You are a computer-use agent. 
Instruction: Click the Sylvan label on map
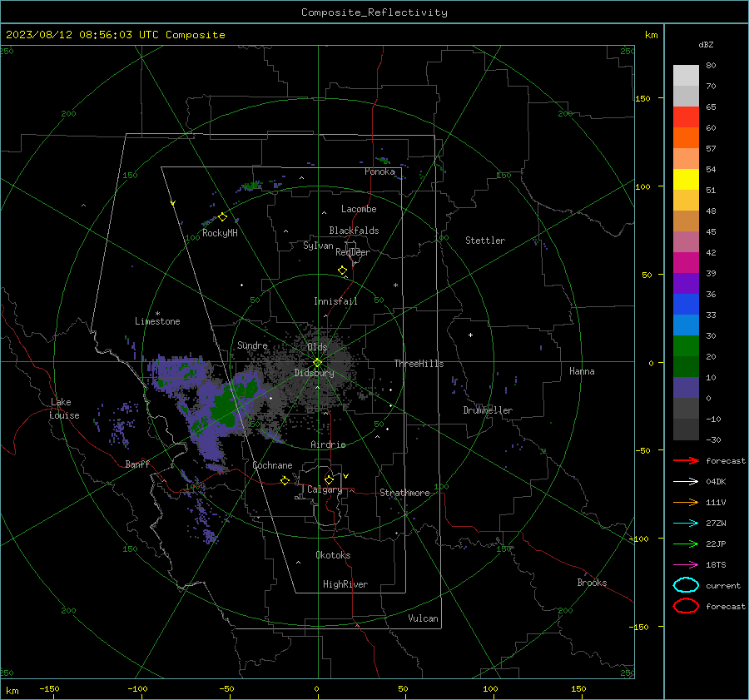(x=318, y=246)
